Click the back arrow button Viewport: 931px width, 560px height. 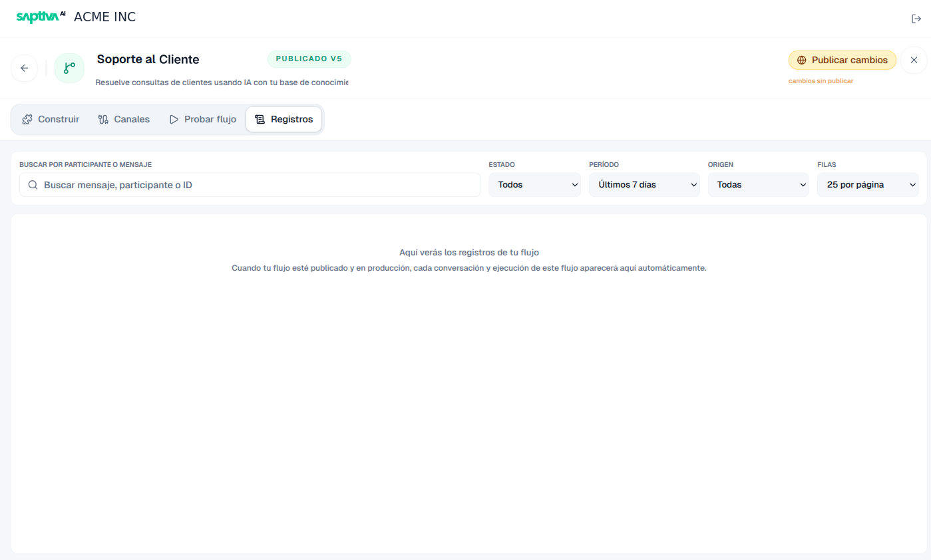[25, 68]
